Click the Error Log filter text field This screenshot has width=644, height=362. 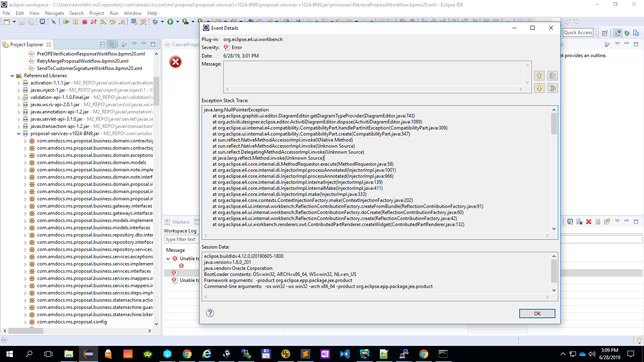pos(181,239)
